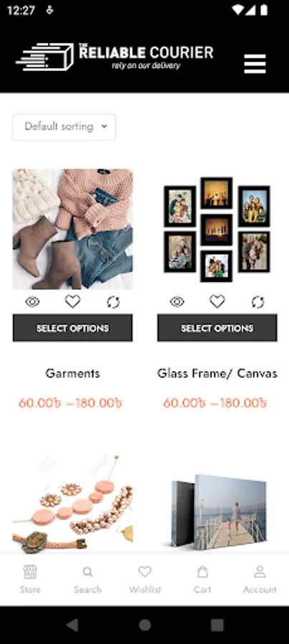Select options for Glass Frame/ Canvas

click(x=217, y=328)
